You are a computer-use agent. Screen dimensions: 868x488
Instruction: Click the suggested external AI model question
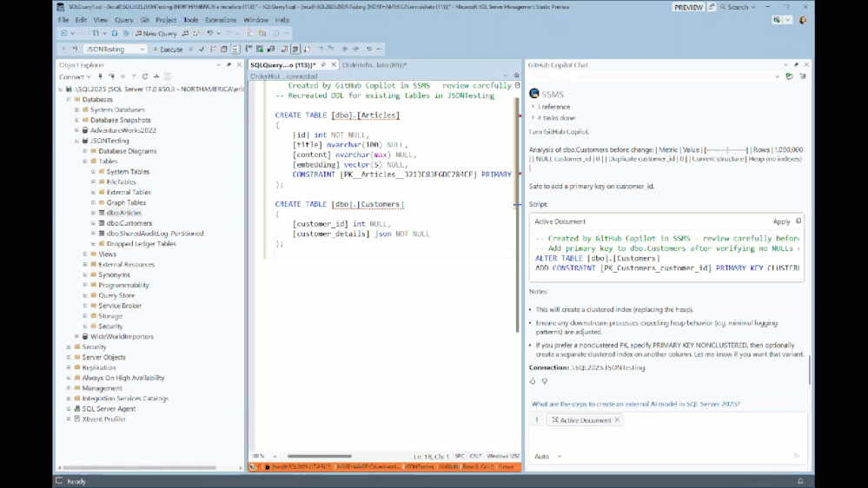(x=635, y=404)
